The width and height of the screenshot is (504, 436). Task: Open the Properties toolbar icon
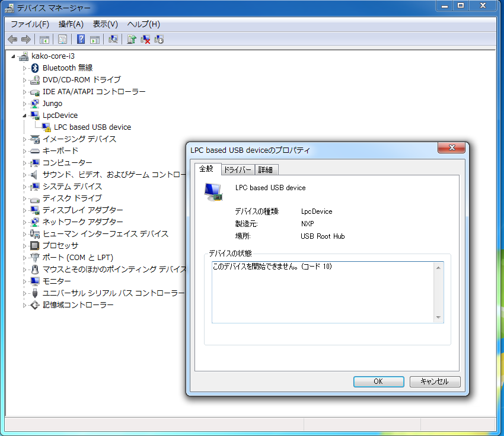62,40
